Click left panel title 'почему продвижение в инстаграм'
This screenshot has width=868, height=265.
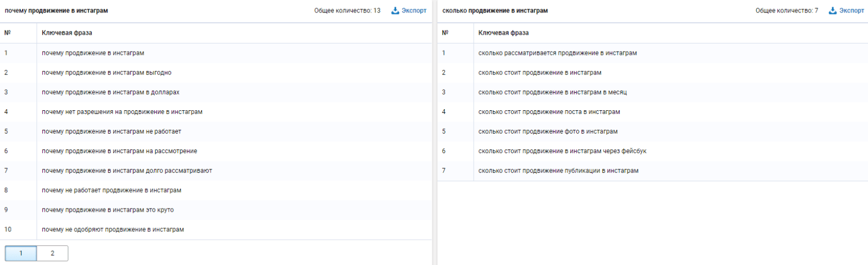point(56,10)
